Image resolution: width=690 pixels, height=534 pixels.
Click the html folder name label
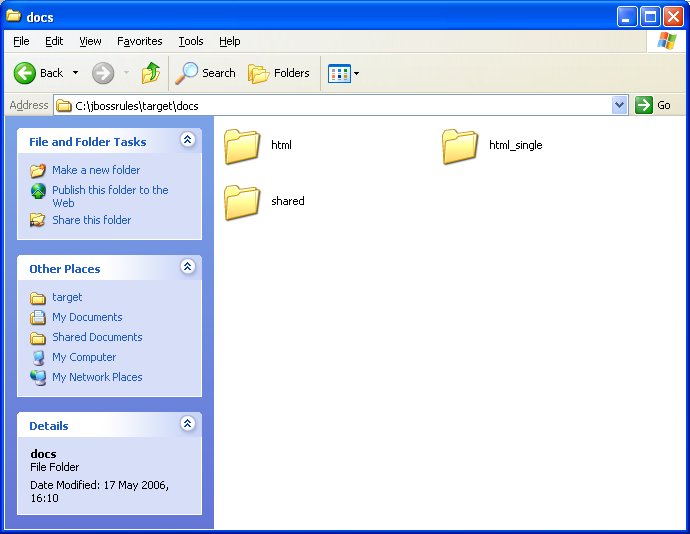(281, 145)
